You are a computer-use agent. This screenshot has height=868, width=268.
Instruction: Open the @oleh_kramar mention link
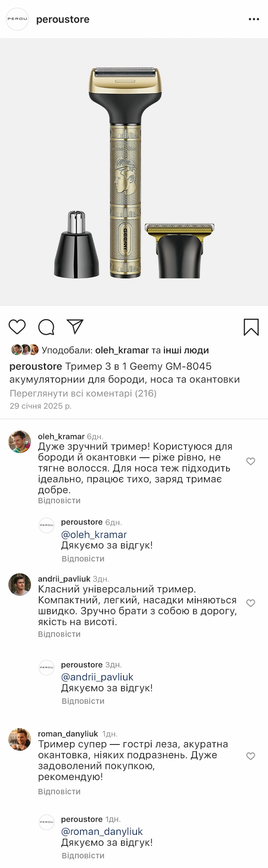tap(94, 534)
